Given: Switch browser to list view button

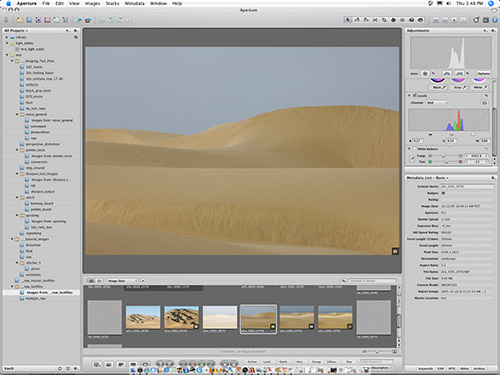Looking at the screenshot, I should pyautogui.click(x=99, y=281).
